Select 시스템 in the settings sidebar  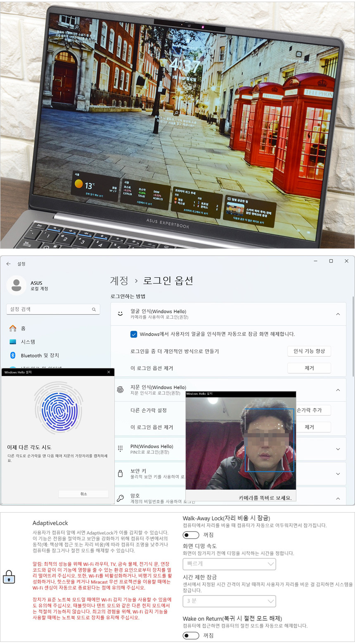28,342
